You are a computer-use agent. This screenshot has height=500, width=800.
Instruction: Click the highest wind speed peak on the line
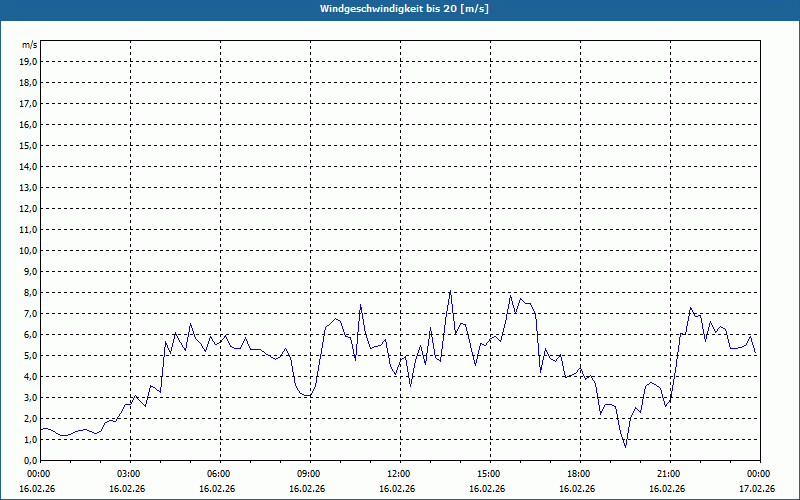point(450,291)
